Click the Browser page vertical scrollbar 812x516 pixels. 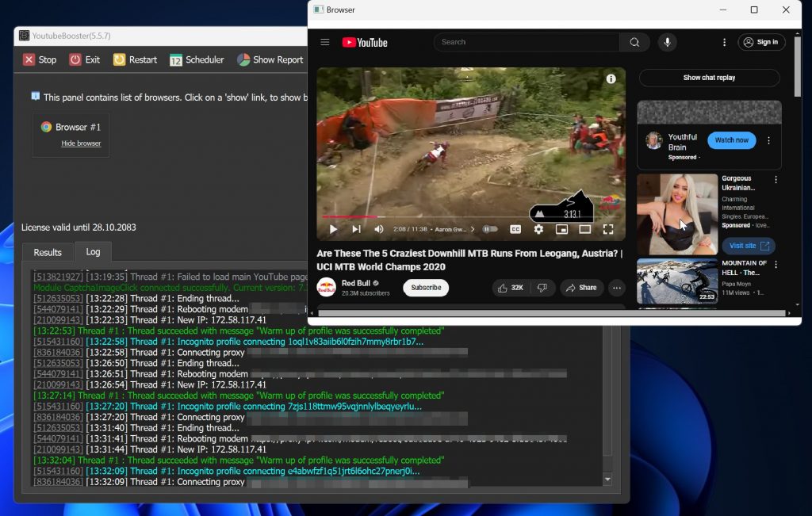(x=797, y=67)
